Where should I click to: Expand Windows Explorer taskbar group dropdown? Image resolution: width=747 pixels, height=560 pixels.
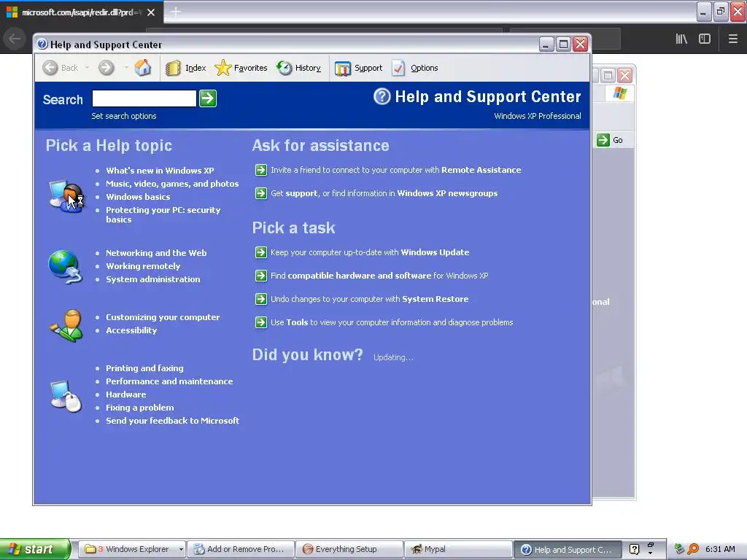tap(181, 550)
